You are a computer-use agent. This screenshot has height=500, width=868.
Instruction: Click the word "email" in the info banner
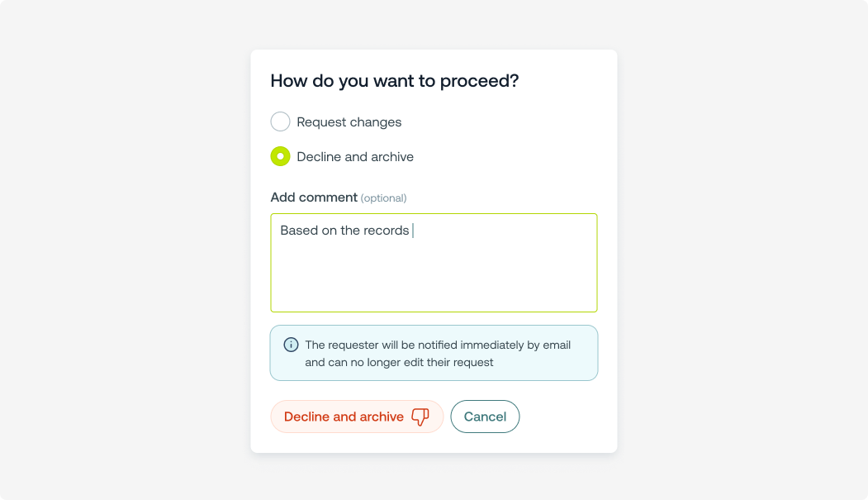tap(555, 345)
